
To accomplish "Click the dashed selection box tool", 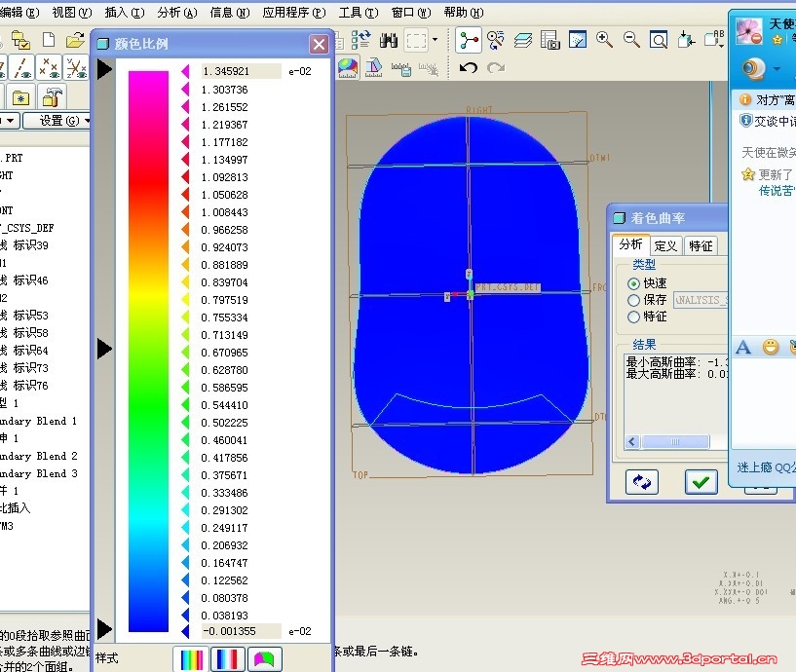I will pyautogui.click(x=416, y=40).
